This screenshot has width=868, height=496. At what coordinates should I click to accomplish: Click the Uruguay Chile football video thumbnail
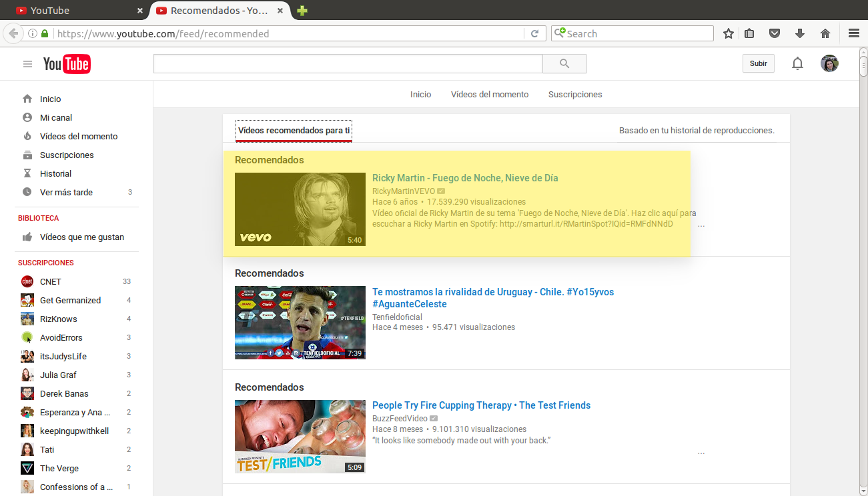coord(300,323)
